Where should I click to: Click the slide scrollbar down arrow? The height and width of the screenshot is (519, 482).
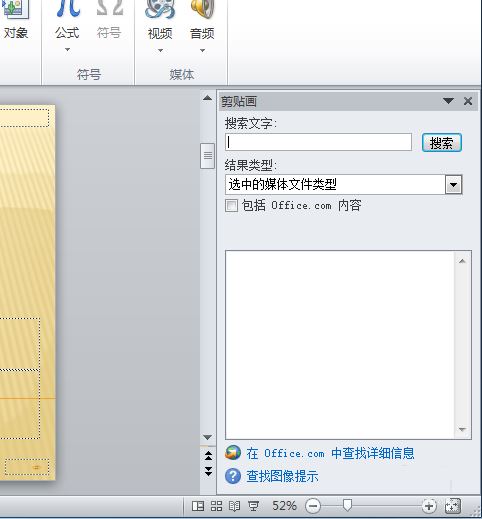point(207,437)
